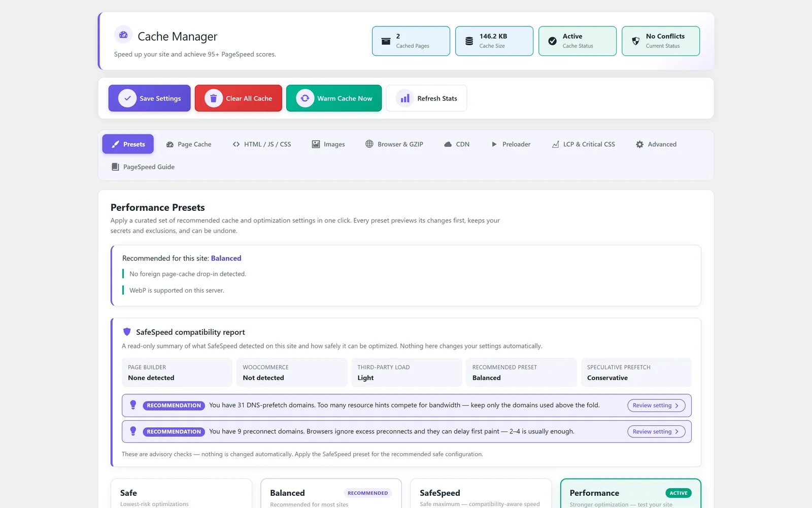Click the bar chart icon on Refresh Stats

coord(405,98)
